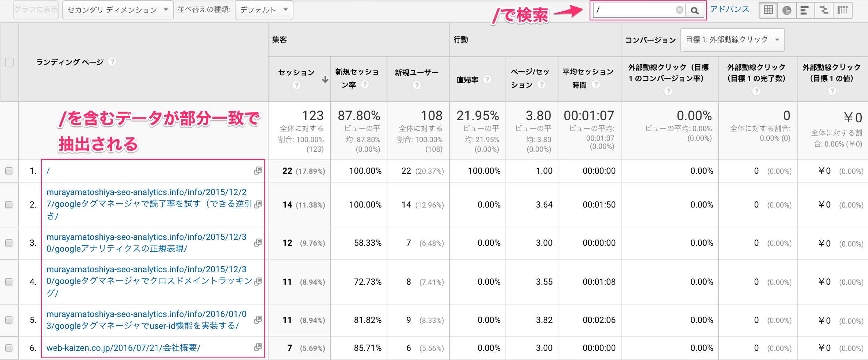Open external link icon for row 5
The width and height of the screenshot is (868, 360).
pos(258,320)
